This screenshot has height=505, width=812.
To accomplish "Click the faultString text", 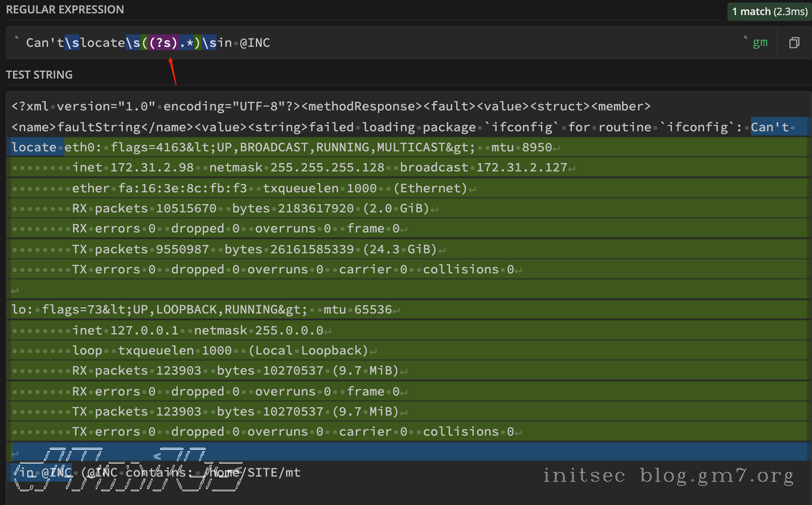I will (x=99, y=127).
